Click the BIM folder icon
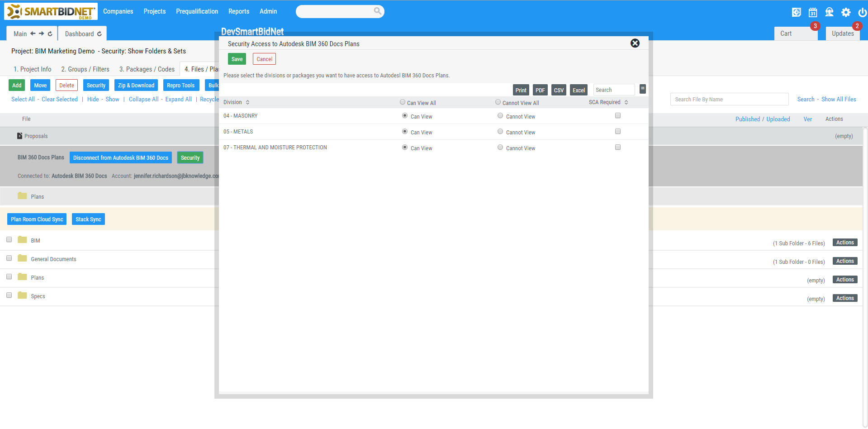 (22, 239)
